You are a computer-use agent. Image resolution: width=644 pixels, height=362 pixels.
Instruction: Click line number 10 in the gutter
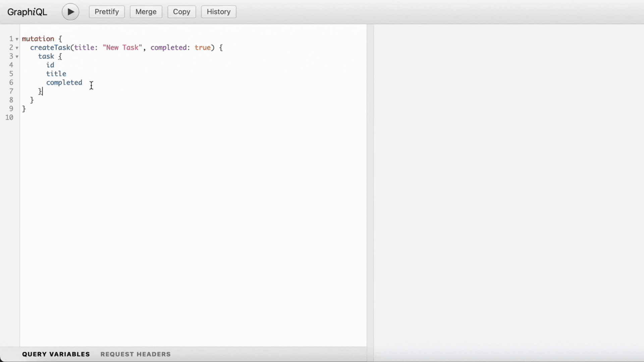click(9, 118)
